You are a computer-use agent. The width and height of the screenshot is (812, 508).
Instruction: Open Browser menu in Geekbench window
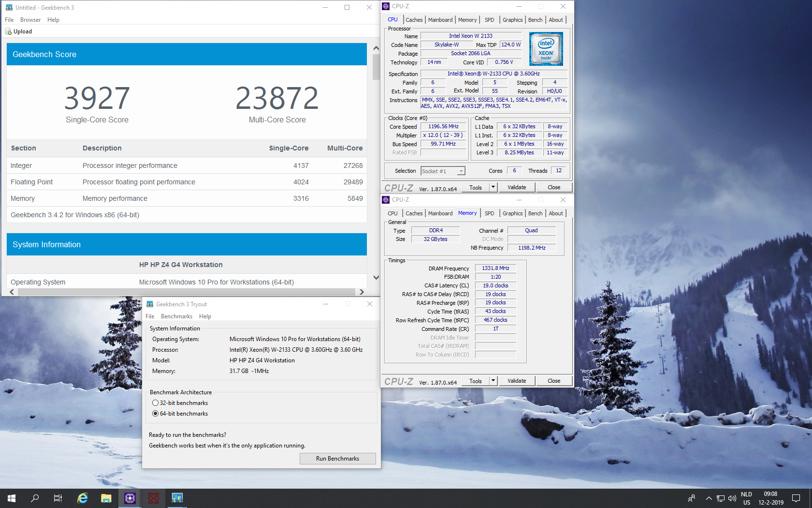coord(30,20)
